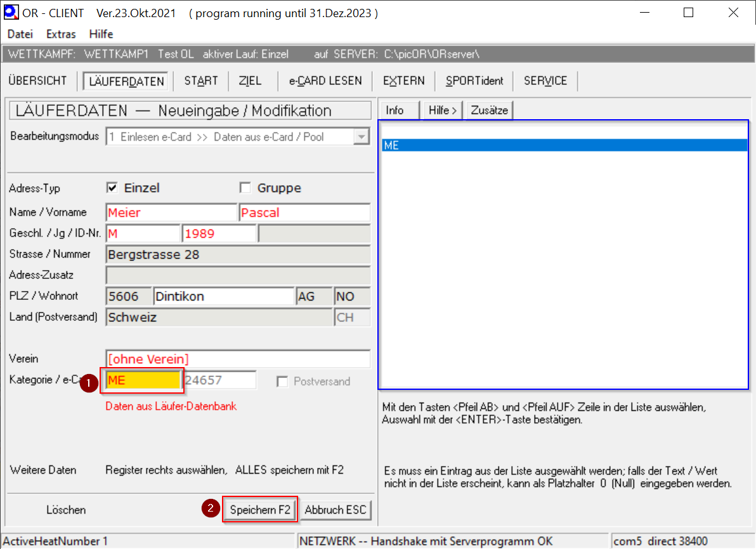Click the OR-Client app icon in title bar
Image resolution: width=756 pixels, height=549 pixels.
click(11, 13)
